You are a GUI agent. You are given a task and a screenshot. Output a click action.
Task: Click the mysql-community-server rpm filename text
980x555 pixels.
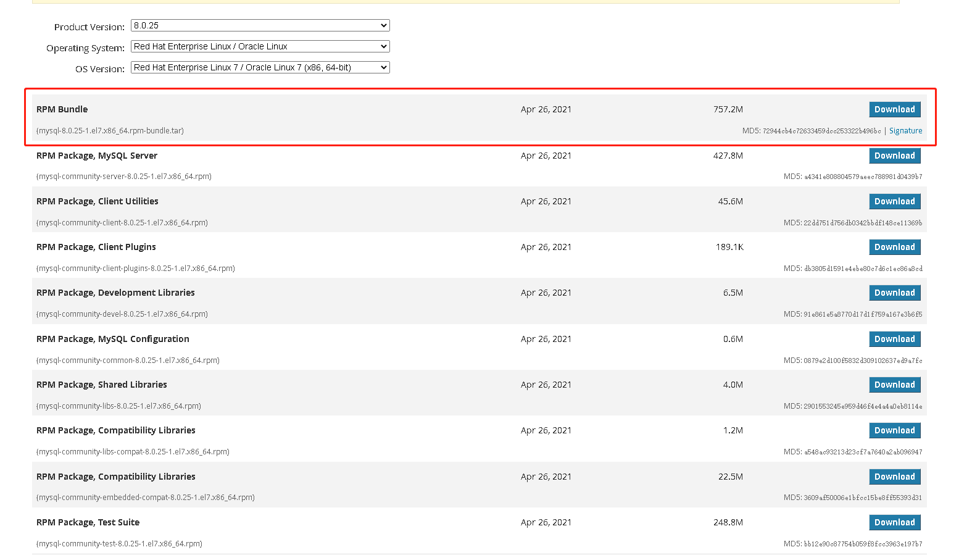click(x=124, y=177)
